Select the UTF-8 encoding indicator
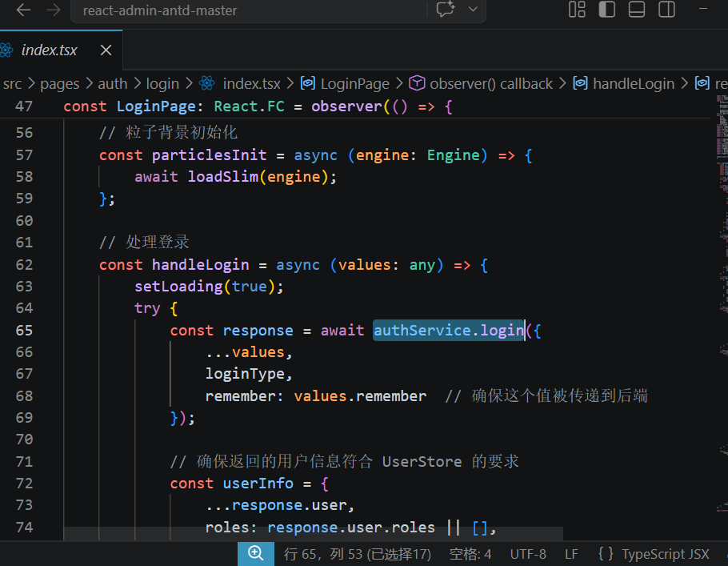728x566 pixels. [528, 554]
